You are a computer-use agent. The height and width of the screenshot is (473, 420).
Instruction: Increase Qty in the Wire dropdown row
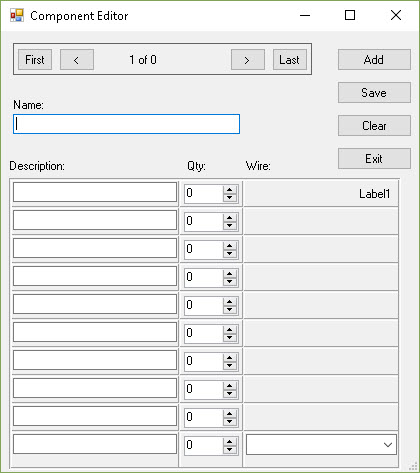[229, 441]
